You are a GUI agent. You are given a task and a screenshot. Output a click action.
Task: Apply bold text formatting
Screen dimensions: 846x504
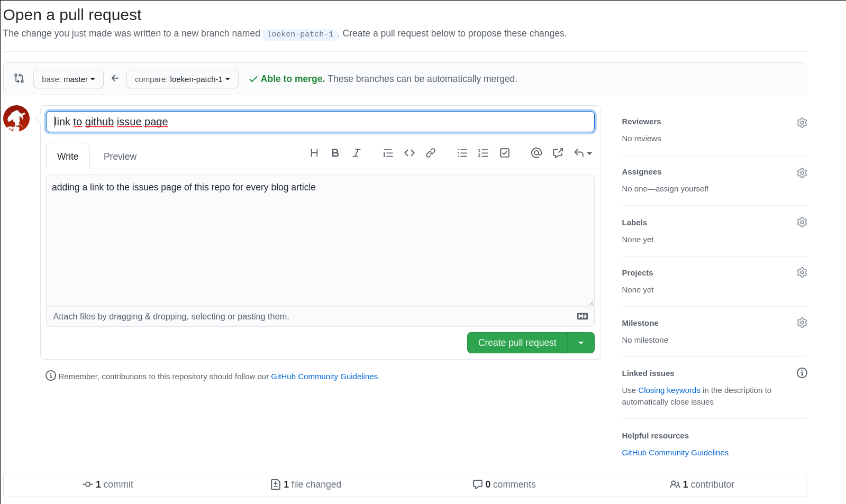335,153
